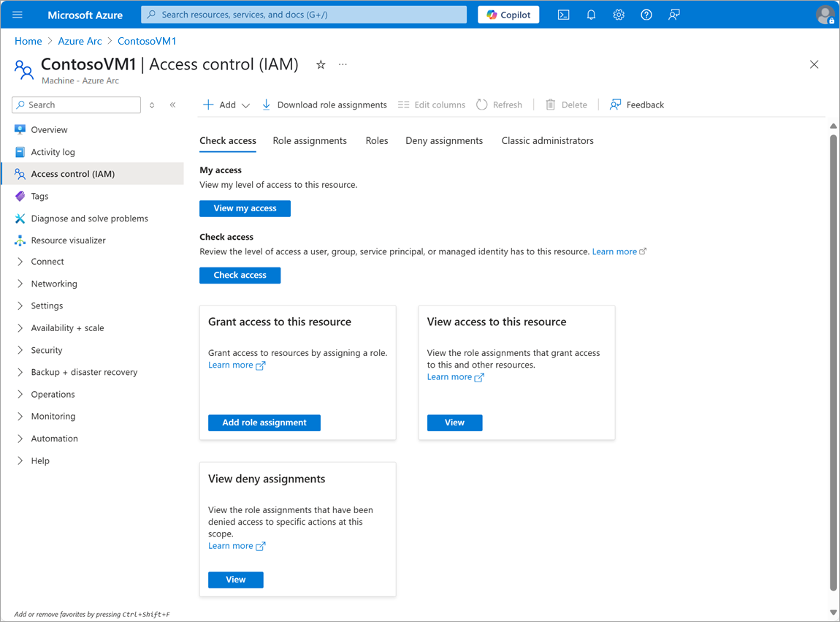Click the Download role assignments arrow icon
The width and height of the screenshot is (840, 622).
click(x=267, y=105)
